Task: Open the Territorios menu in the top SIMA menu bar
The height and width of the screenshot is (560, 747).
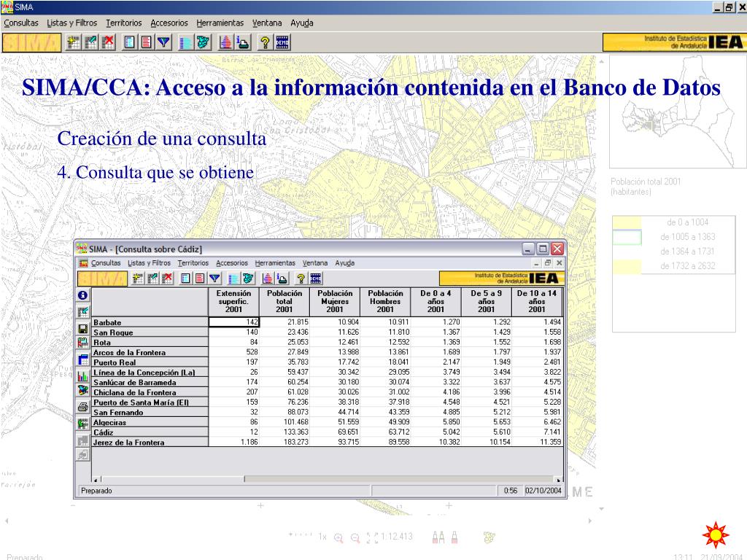Action: tap(124, 23)
